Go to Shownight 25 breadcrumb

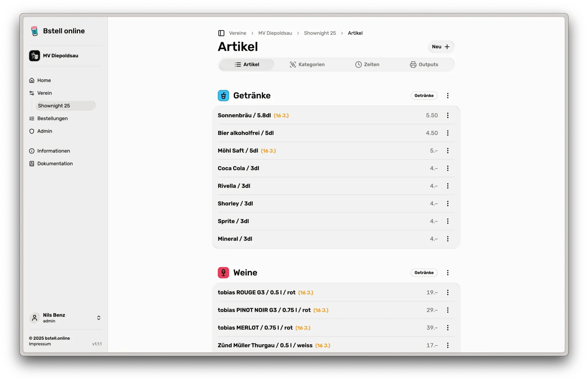[x=320, y=33]
